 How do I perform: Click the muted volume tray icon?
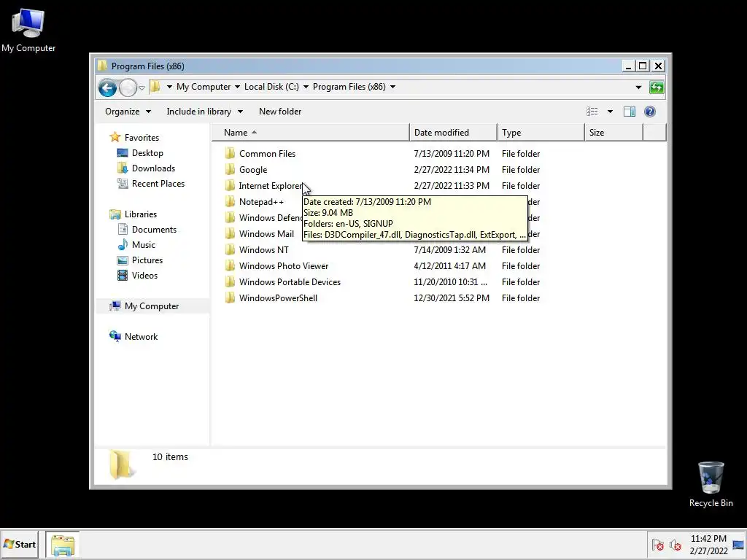(675, 545)
